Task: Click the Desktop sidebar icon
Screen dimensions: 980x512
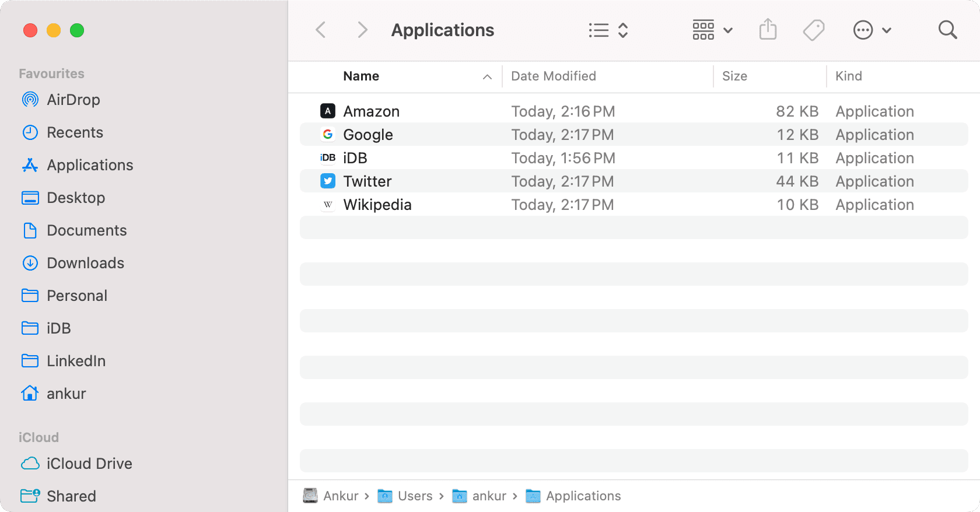Action: pyautogui.click(x=30, y=198)
